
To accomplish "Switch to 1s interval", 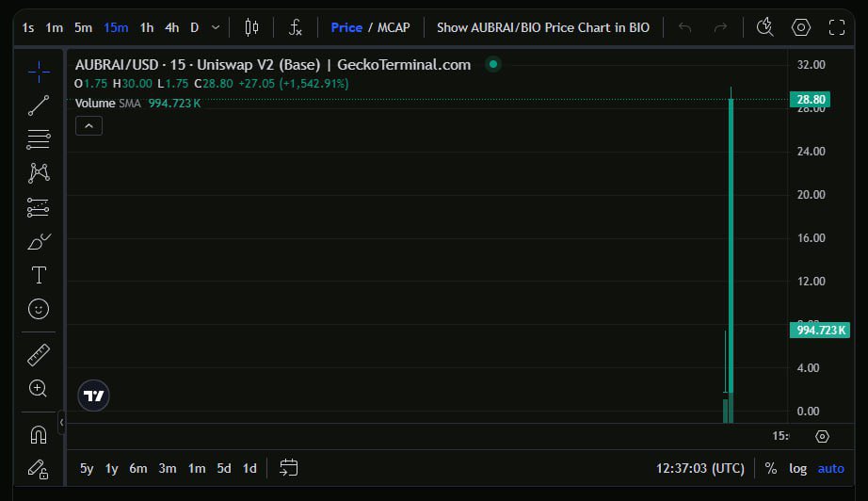I will [x=27, y=27].
